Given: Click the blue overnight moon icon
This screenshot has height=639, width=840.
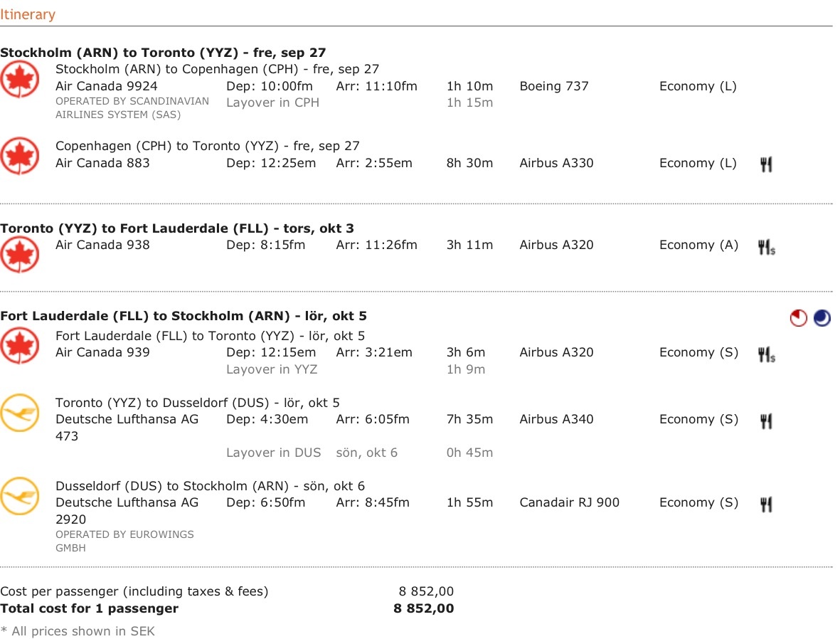Looking at the screenshot, I should (822, 318).
